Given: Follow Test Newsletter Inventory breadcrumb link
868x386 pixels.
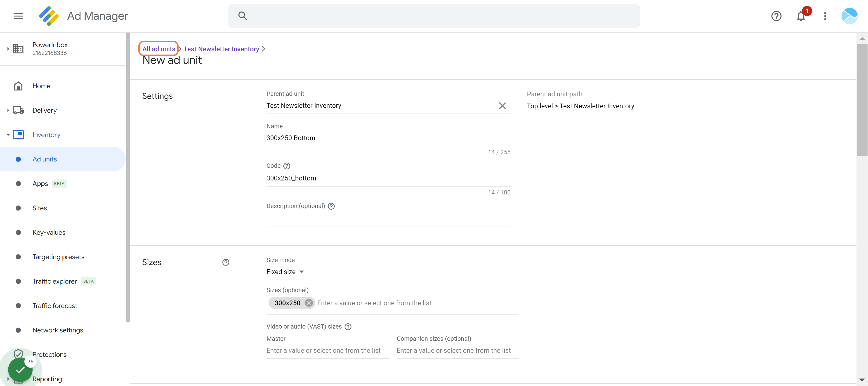Looking at the screenshot, I should [221, 49].
